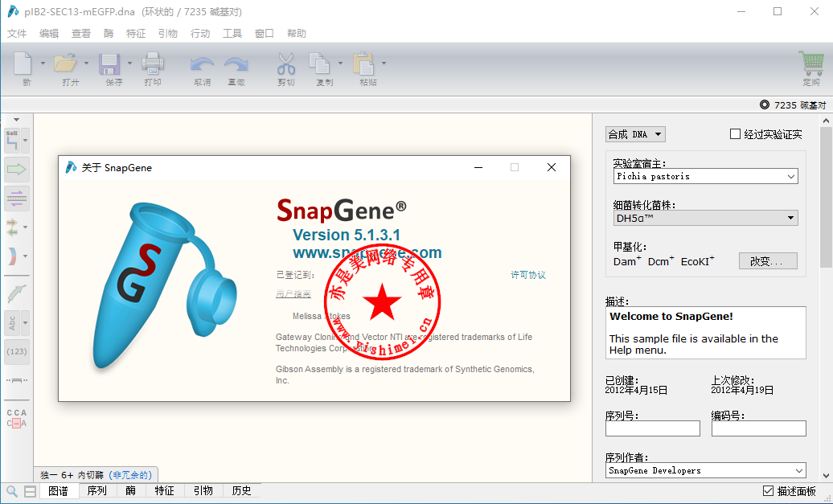The image size is (833, 504).
Task: Open the 查看 menu
Action: (80, 34)
